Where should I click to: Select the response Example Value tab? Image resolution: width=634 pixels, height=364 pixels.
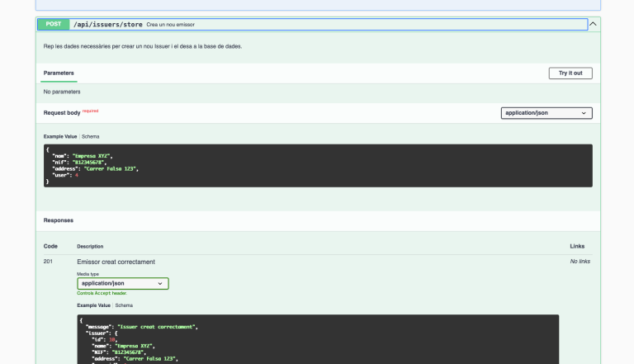click(94, 305)
